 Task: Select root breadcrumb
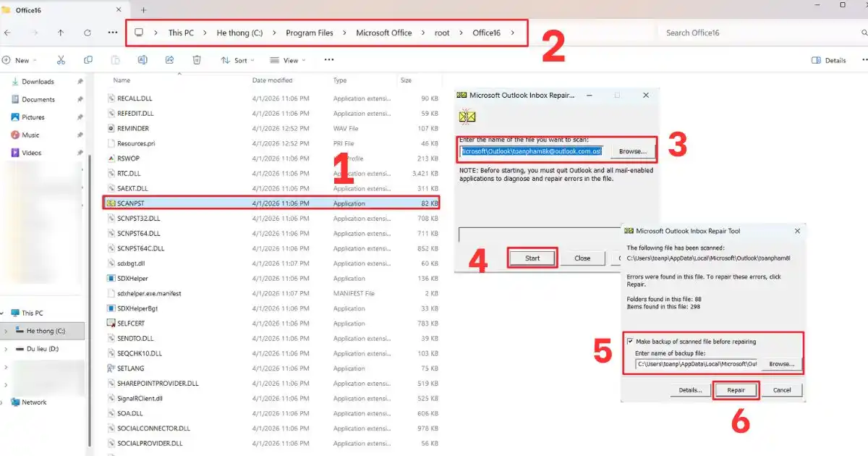pos(442,33)
